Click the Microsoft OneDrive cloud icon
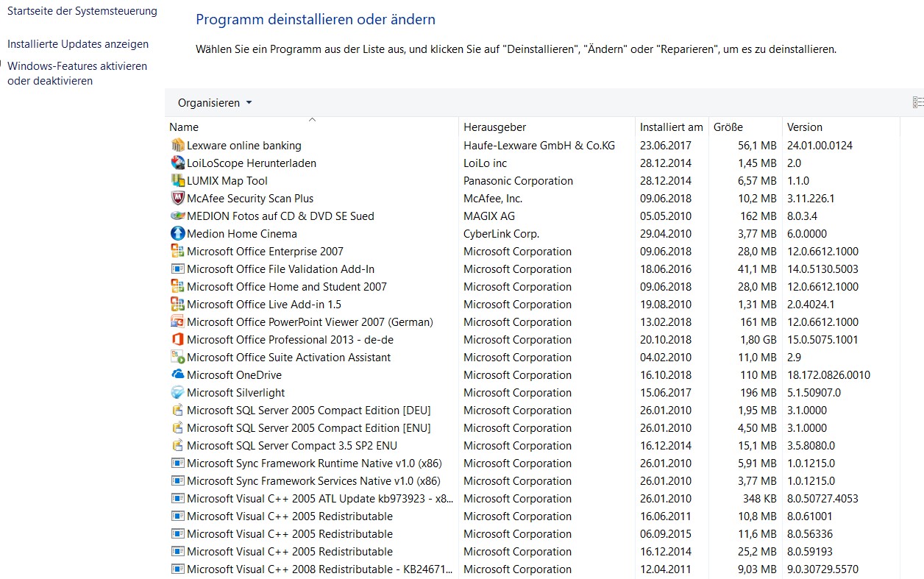Viewport: 924px width, 579px height. tap(177, 374)
